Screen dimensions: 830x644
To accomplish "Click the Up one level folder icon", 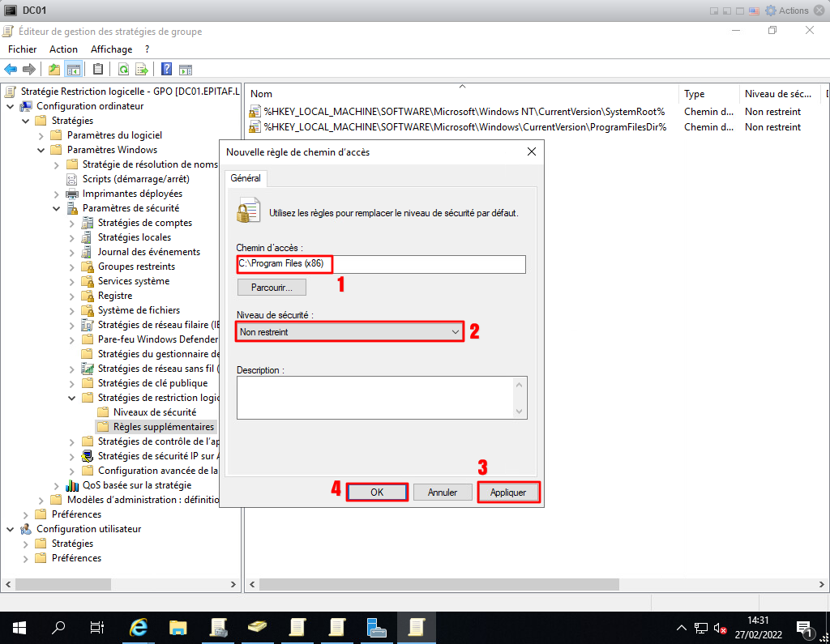I will click(x=54, y=69).
